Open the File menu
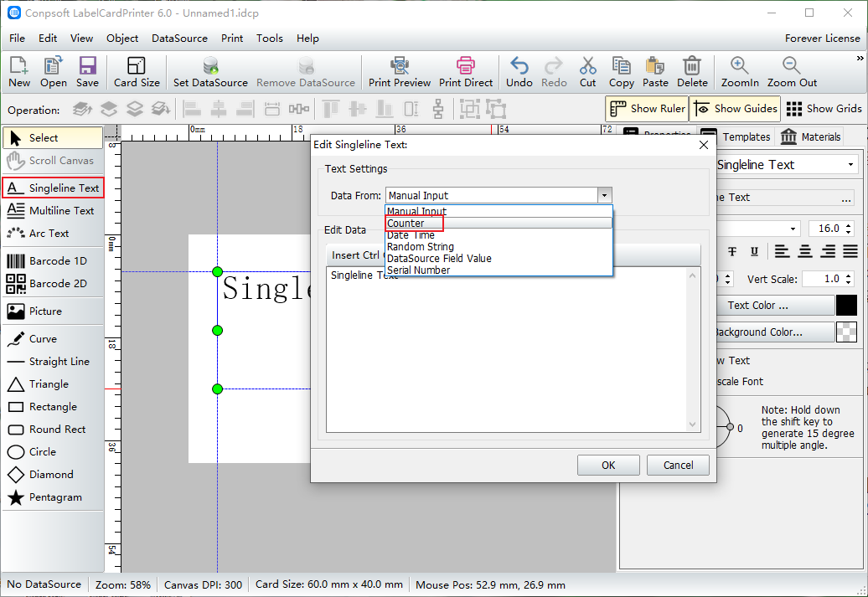This screenshot has height=597, width=868. pyautogui.click(x=17, y=39)
